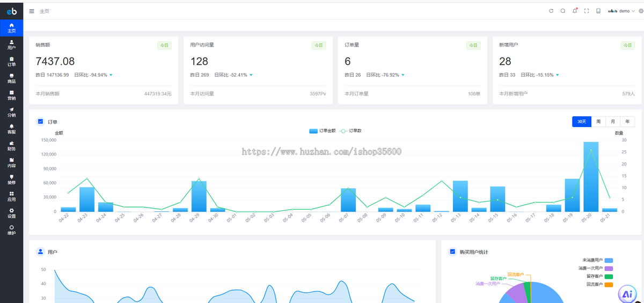644x303 pixels.
Task: Click the mobile device icon in header
Action: tap(598, 11)
